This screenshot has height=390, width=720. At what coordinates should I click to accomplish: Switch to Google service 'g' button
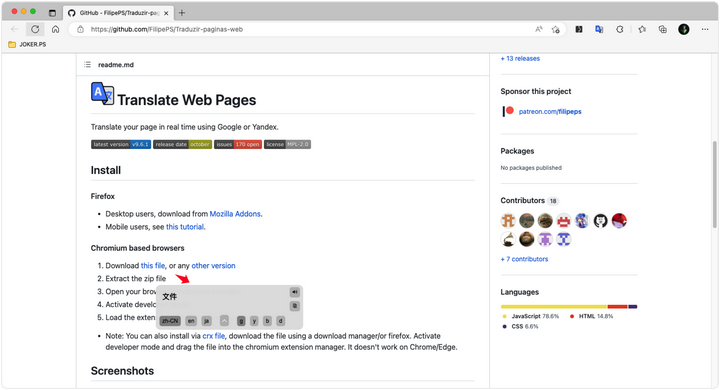click(x=241, y=321)
